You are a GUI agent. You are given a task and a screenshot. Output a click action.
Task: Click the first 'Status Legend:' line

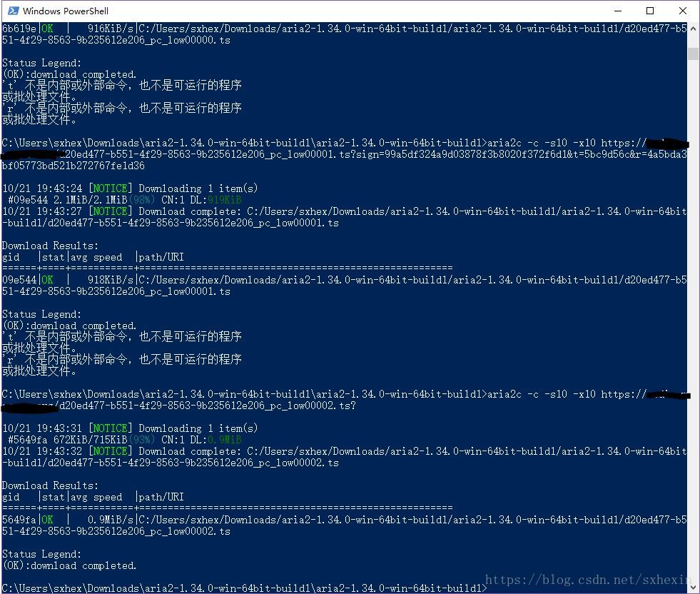pyautogui.click(x=41, y=63)
